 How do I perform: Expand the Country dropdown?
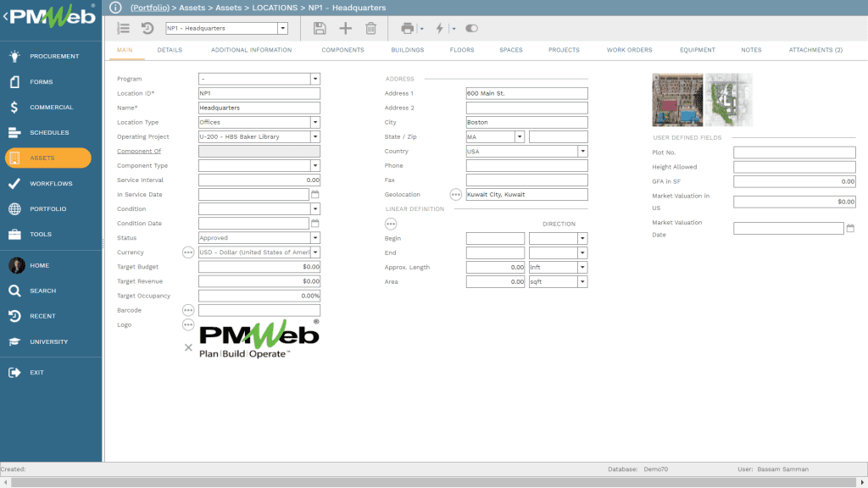point(582,151)
